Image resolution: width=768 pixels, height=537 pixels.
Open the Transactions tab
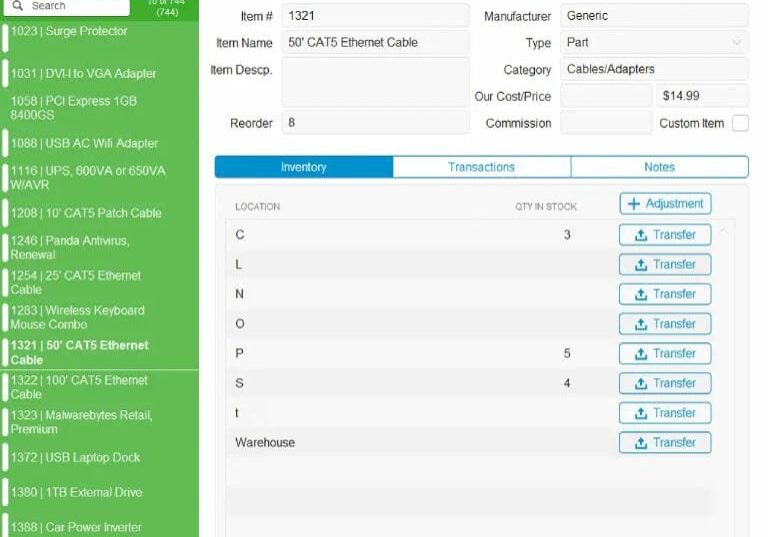[481, 167]
